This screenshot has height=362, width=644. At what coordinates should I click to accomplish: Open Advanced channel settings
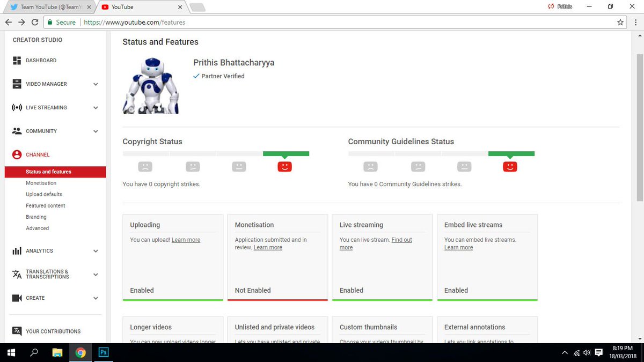[x=37, y=228]
